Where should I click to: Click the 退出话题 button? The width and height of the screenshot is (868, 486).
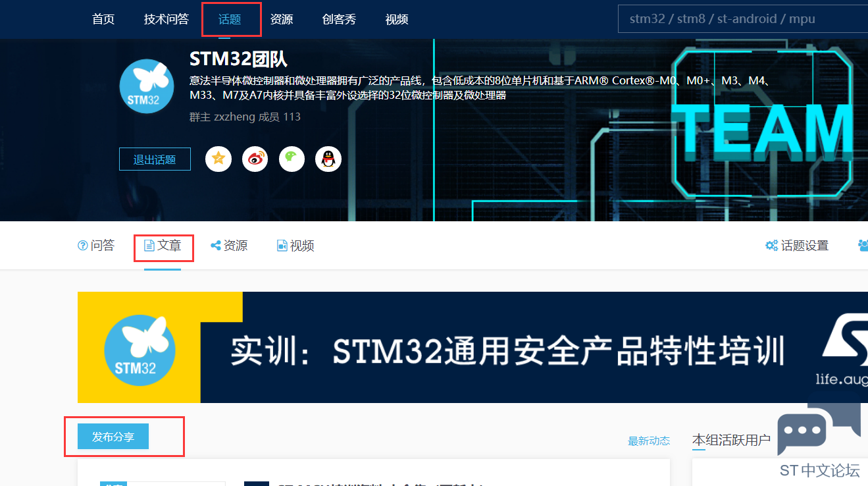pos(155,159)
